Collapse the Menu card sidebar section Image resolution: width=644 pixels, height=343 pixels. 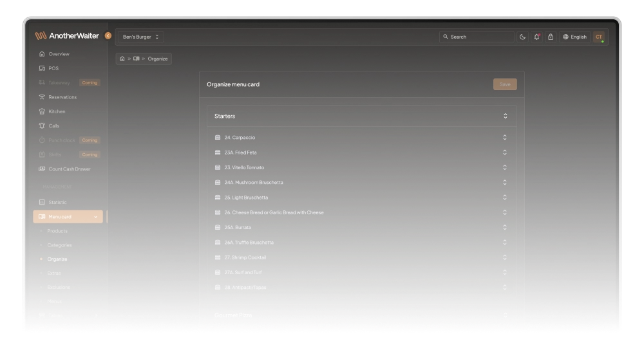click(x=68, y=217)
